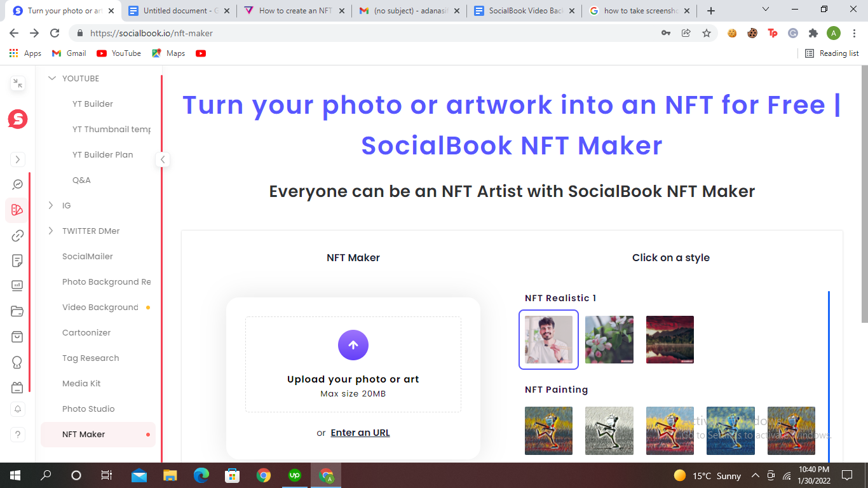
Task: Expand the left icon rail with the right chevron
Action: coord(18,159)
